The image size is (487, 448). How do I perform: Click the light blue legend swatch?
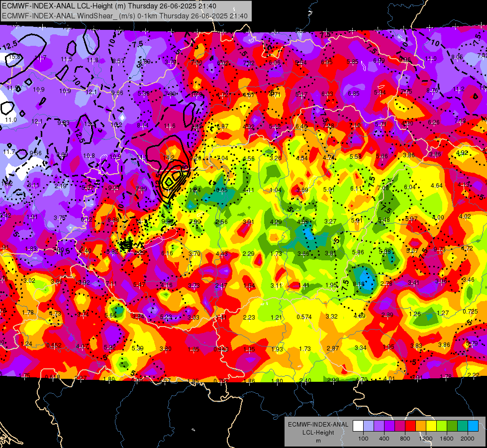[x=474, y=426]
